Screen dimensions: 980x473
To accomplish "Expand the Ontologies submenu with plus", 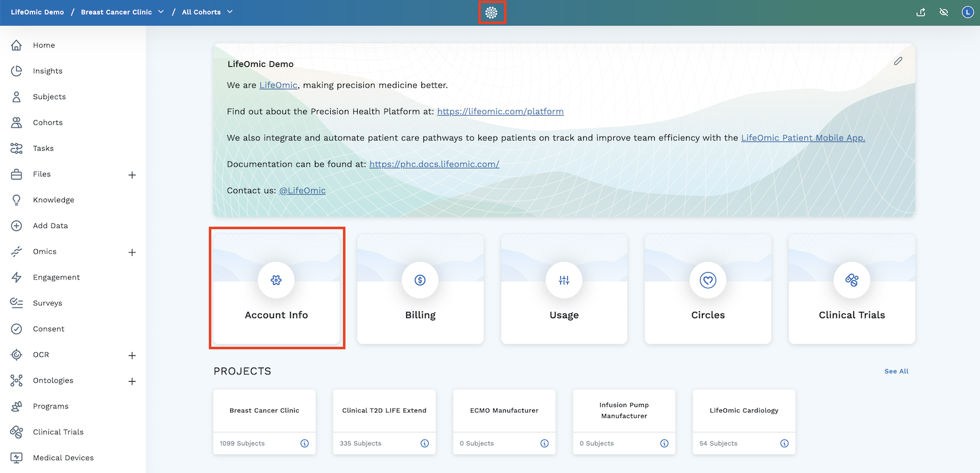I will pyautogui.click(x=132, y=381).
